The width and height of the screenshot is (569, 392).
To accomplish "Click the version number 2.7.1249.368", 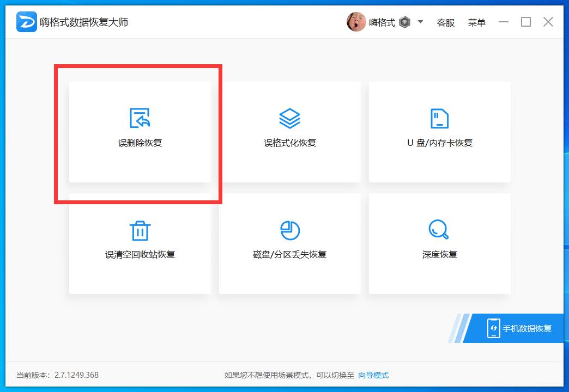I will 76,375.
